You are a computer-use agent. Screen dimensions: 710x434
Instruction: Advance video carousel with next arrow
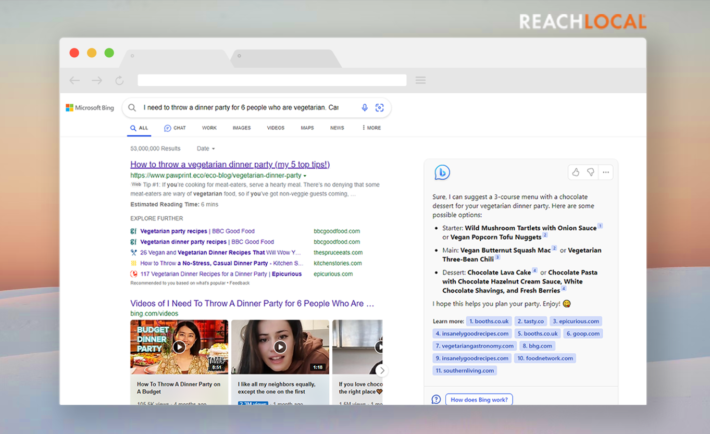[382, 371]
